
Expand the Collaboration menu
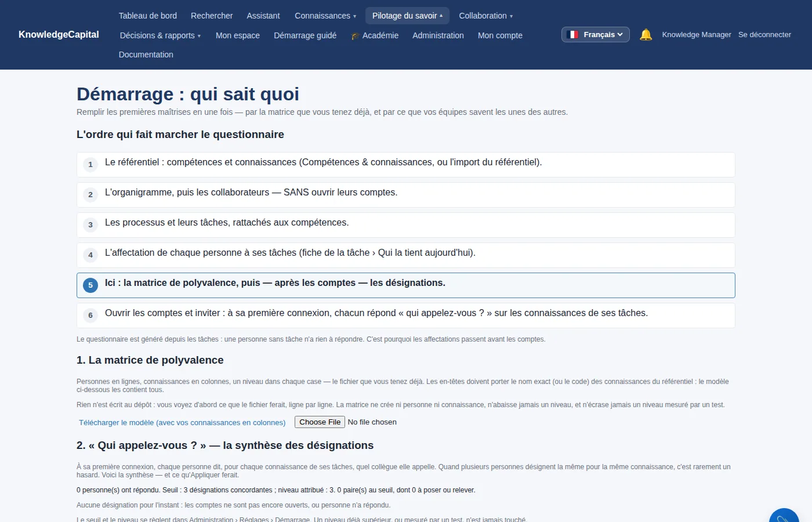[x=486, y=16]
